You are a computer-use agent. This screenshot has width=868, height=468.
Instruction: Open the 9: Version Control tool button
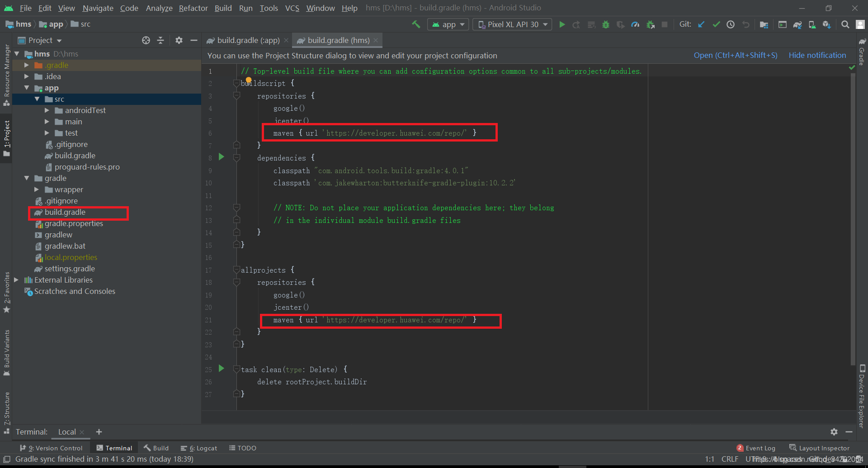[x=52, y=448]
